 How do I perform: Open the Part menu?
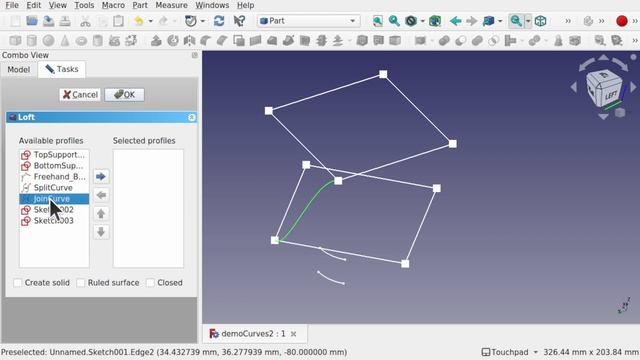(140, 5)
